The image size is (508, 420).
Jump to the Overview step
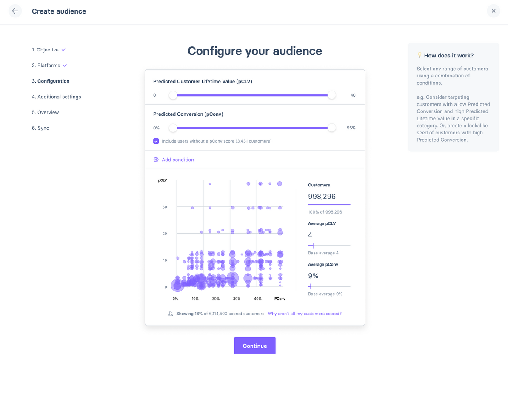click(x=45, y=112)
